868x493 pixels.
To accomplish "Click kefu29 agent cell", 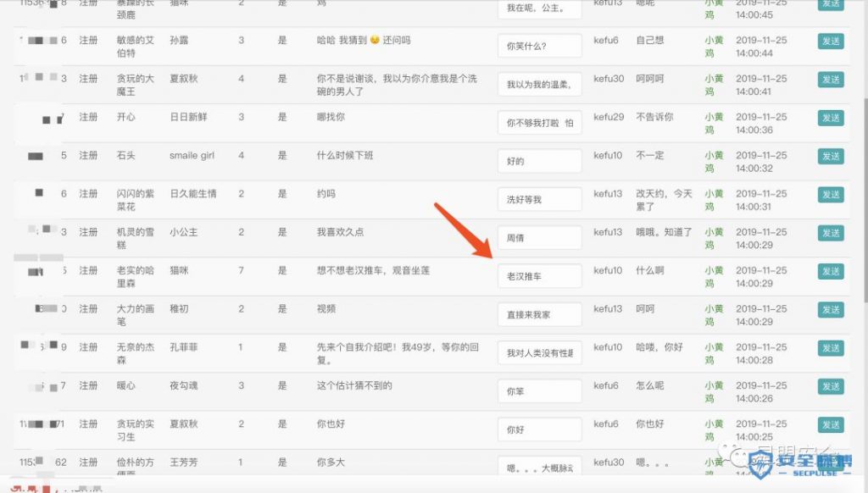I will click(609, 117).
